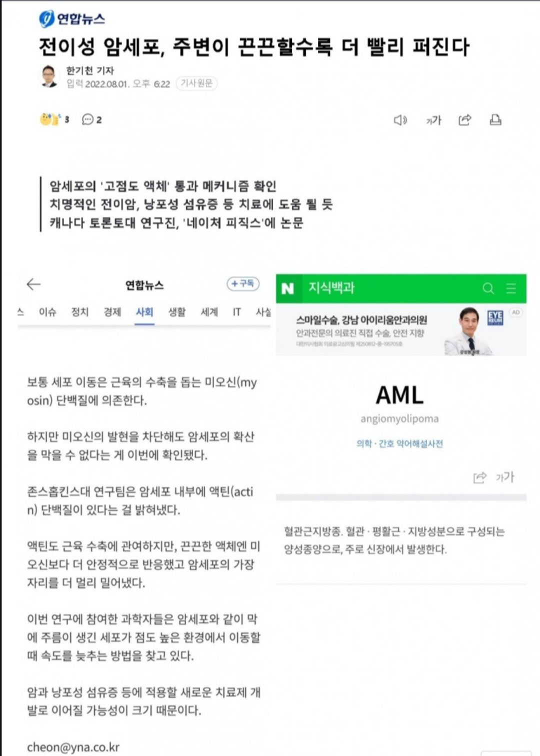Click the Yonhap News logo at top
Viewport: 540px width, 756px height.
point(72,18)
